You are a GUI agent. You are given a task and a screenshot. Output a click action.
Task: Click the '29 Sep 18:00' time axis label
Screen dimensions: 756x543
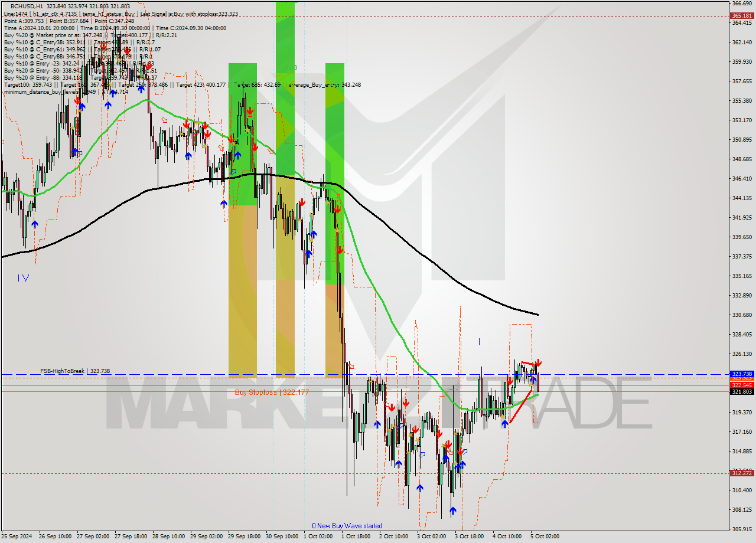(245, 537)
